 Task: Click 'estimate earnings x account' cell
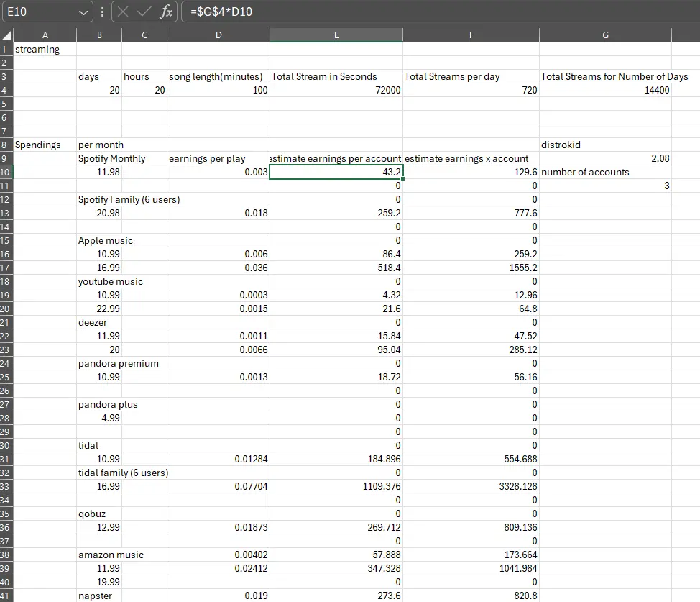coord(471,159)
